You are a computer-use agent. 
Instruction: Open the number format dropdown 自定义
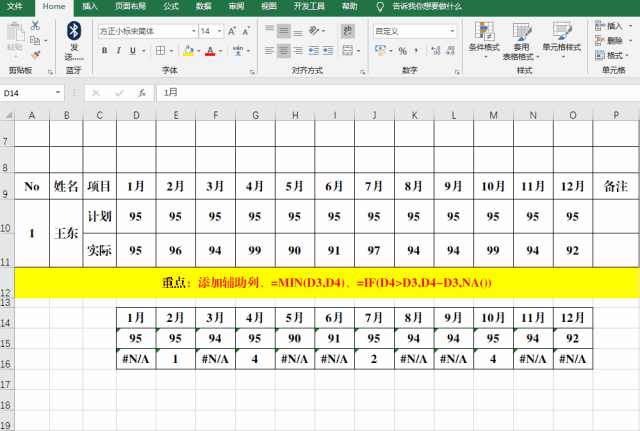tap(452, 31)
